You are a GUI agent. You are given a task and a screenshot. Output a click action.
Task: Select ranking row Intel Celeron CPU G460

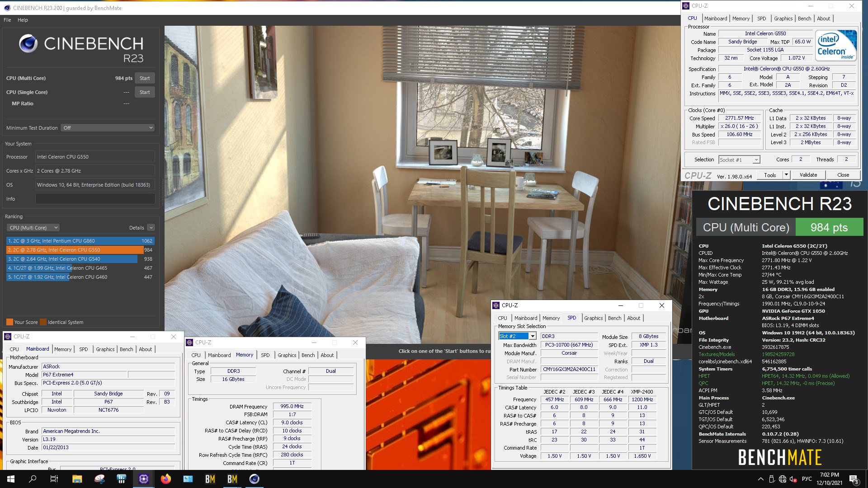80,277
